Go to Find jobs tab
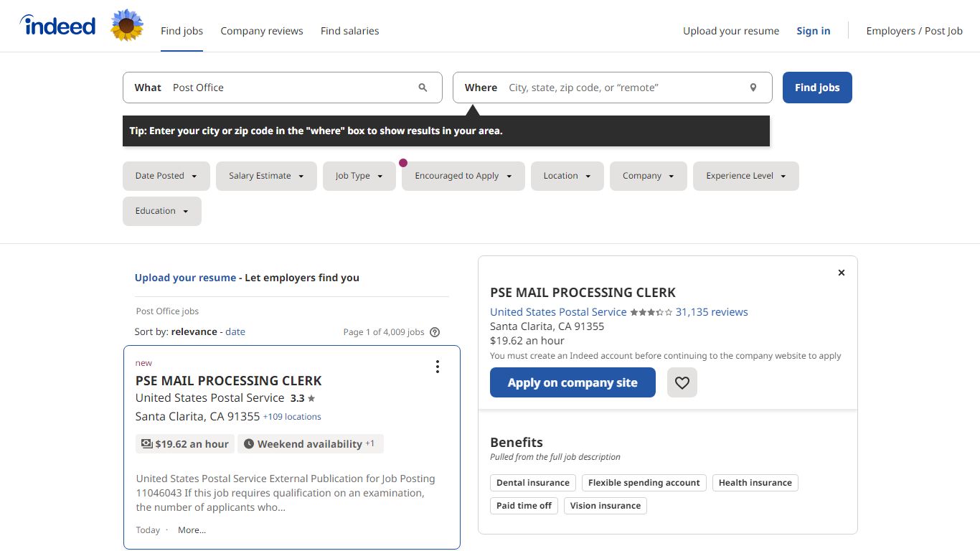 click(x=182, y=31)
